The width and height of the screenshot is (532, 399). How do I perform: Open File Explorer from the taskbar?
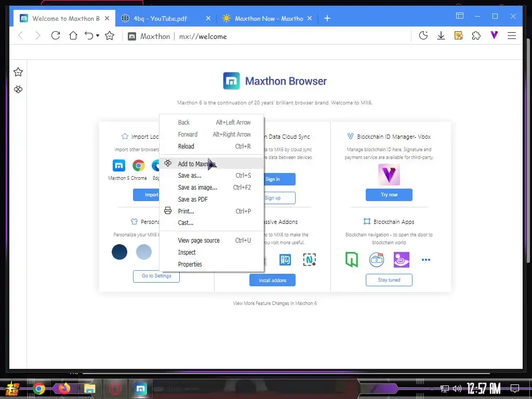tap(89, 389)
